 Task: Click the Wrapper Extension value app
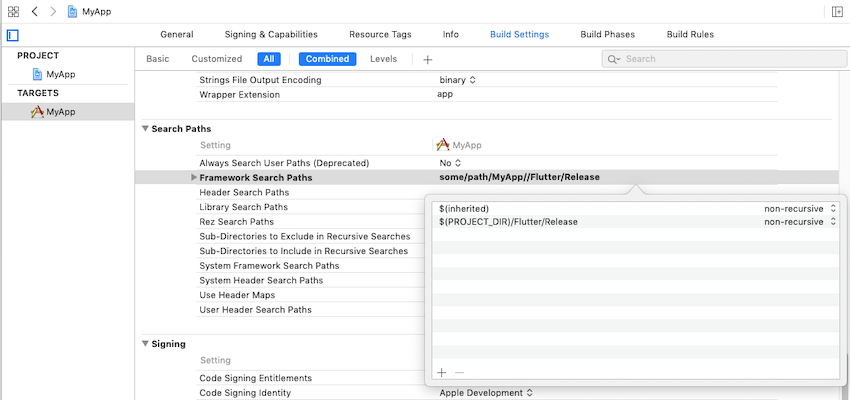coord(445,94)
